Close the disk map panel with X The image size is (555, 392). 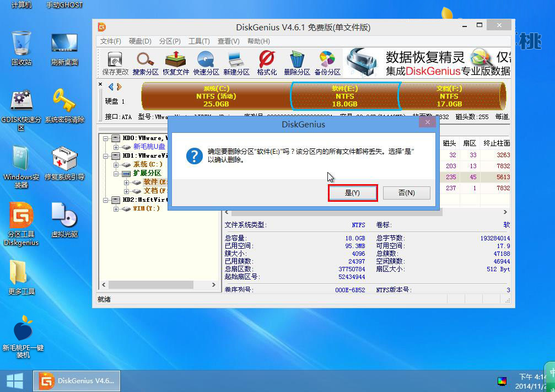pyautogui.click(x=100, y=84)
